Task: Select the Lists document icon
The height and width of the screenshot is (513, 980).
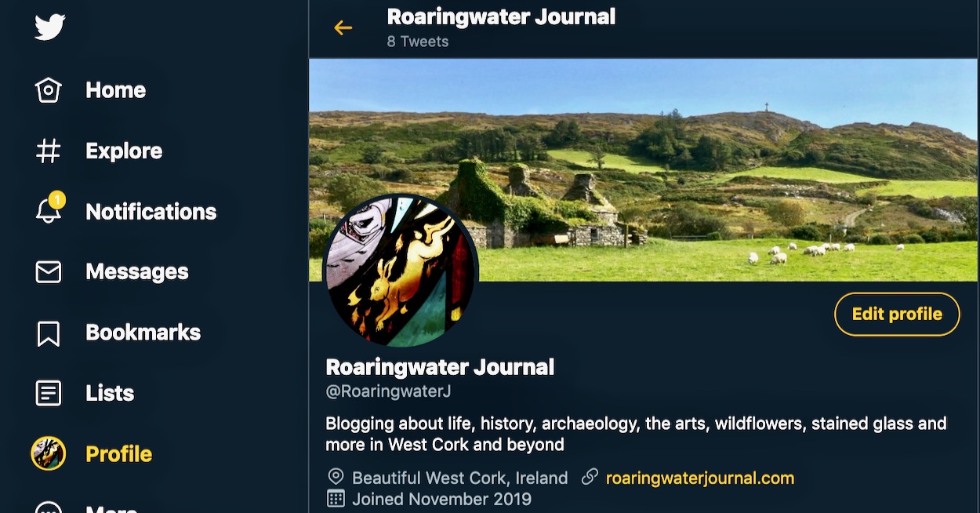Action: tap(49, 393)
